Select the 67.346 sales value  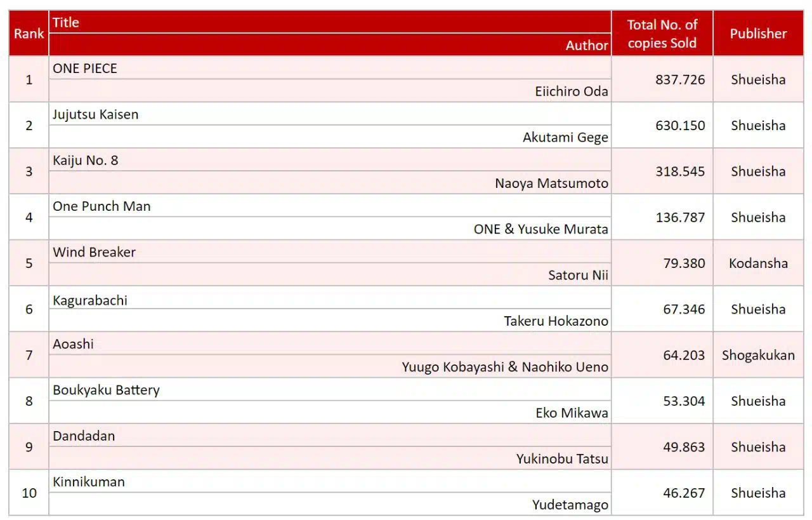click(684, 309)
